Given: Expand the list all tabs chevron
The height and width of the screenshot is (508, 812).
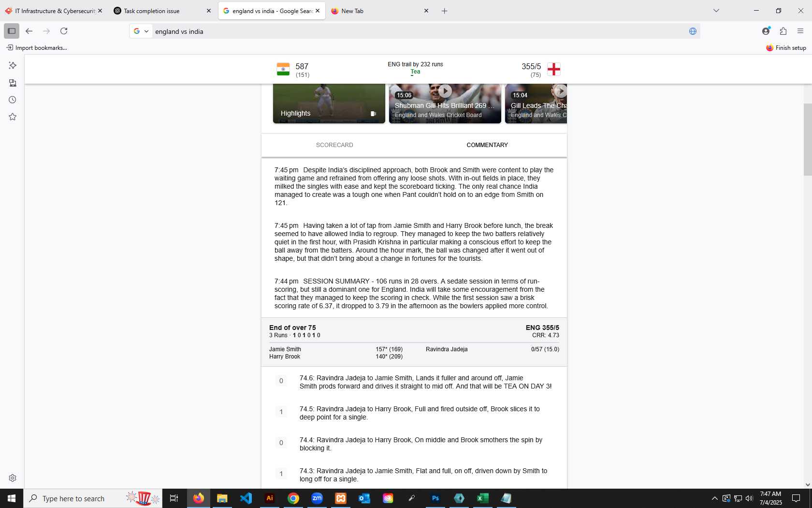Looking at the screenshot, I should [716, 11].
